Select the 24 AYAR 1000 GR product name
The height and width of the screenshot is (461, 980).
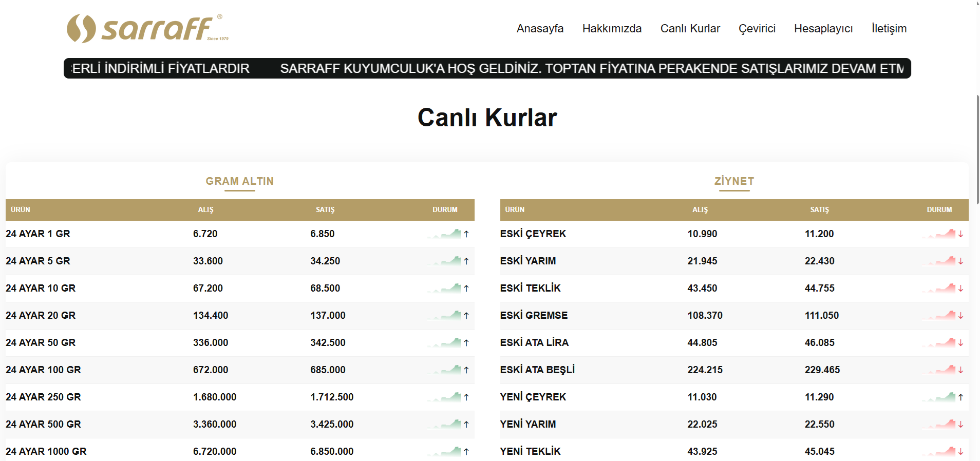46,451
